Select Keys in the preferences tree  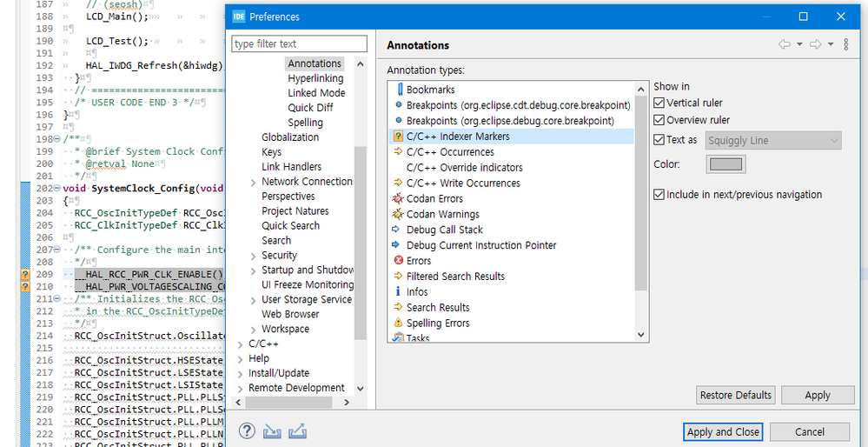tap(271, 152)
